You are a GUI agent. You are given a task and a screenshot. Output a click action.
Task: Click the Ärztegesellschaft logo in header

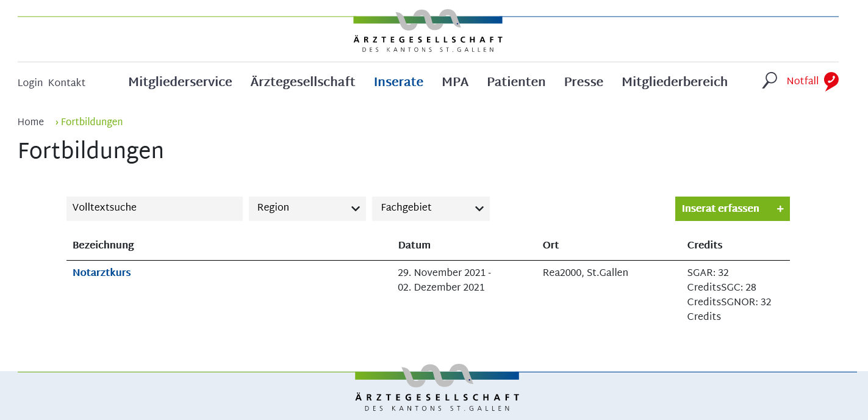pos(428,32)
